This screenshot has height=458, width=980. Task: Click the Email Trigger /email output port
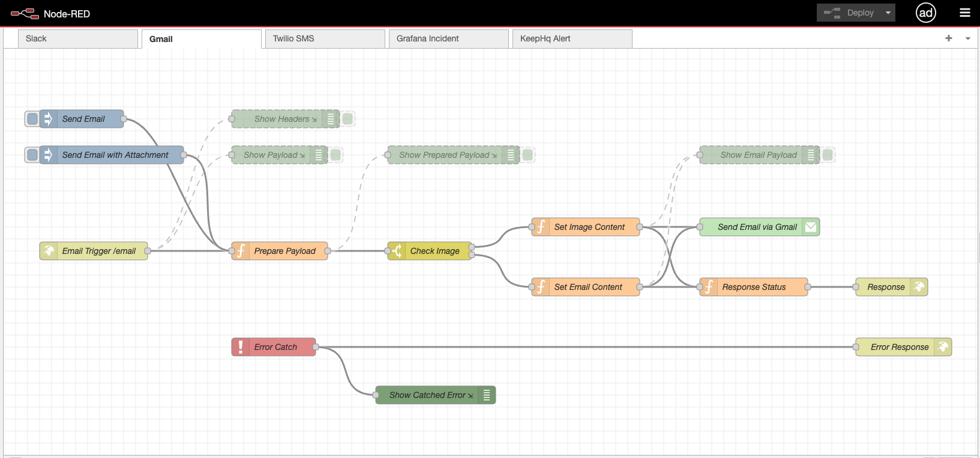[x=148, y=251]
